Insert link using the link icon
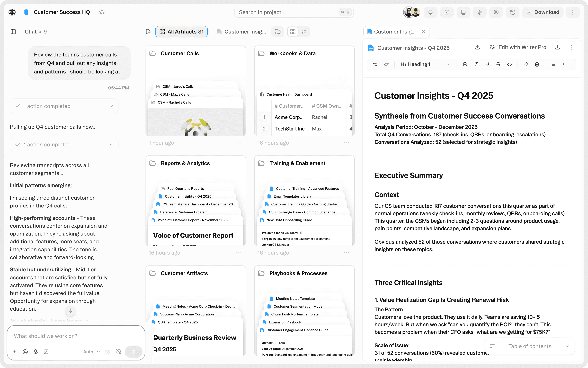 pyautogui.click(x=525, y=64)
